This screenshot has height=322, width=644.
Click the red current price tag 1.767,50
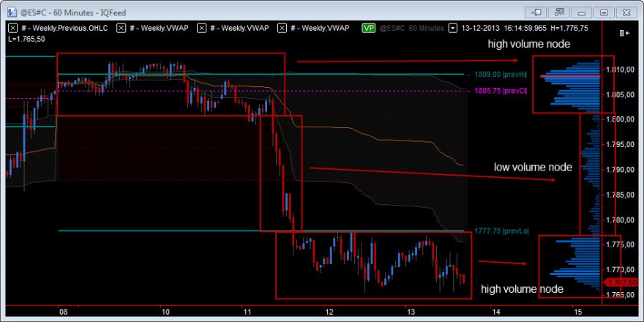pos(621,282)
